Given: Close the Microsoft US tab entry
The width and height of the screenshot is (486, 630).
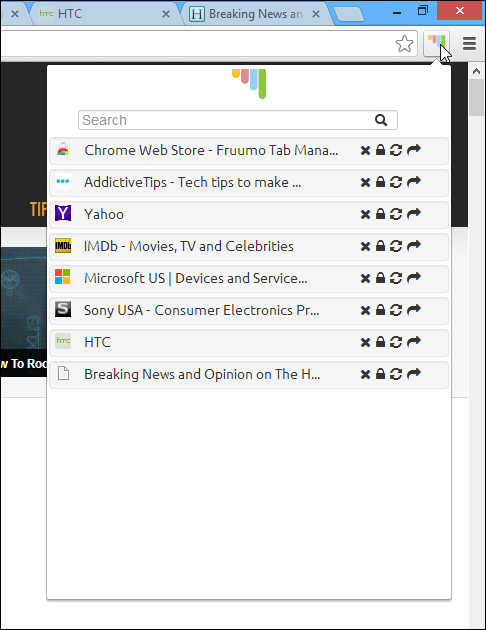Looking at the screenshot, I should coord(365,279).
